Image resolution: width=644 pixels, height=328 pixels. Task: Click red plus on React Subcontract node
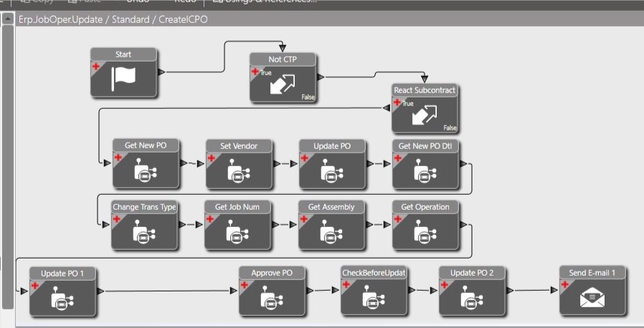point(397,102)
